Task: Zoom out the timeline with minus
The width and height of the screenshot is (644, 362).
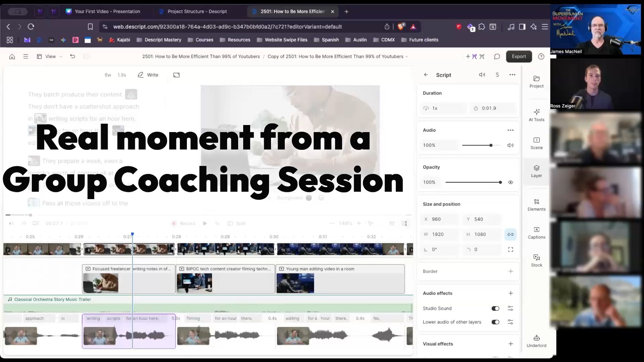Action: 332,223
